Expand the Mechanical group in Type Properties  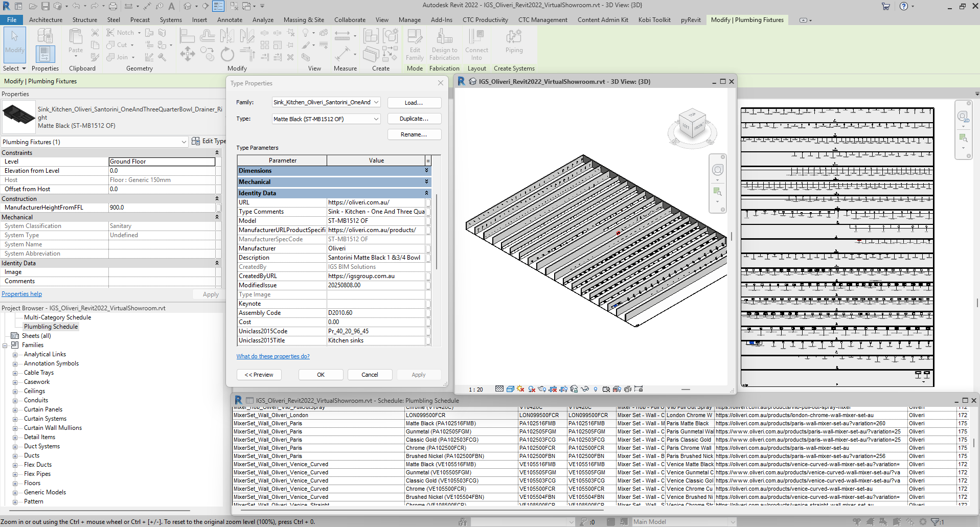[426, 182]
